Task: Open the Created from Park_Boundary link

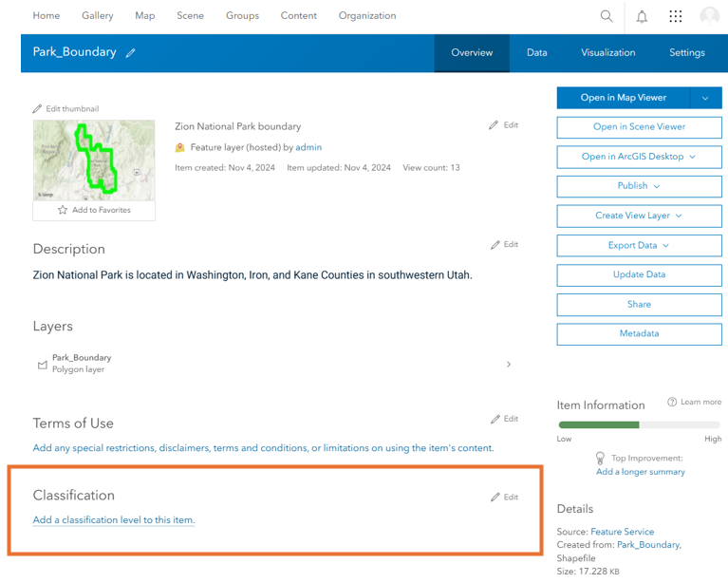Action: 648,544
